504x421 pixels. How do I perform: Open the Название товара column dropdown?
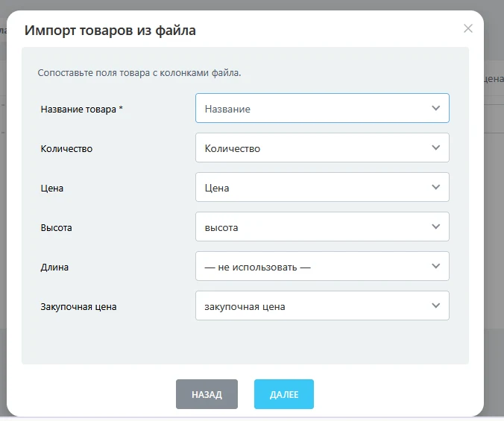pos(322,108)
